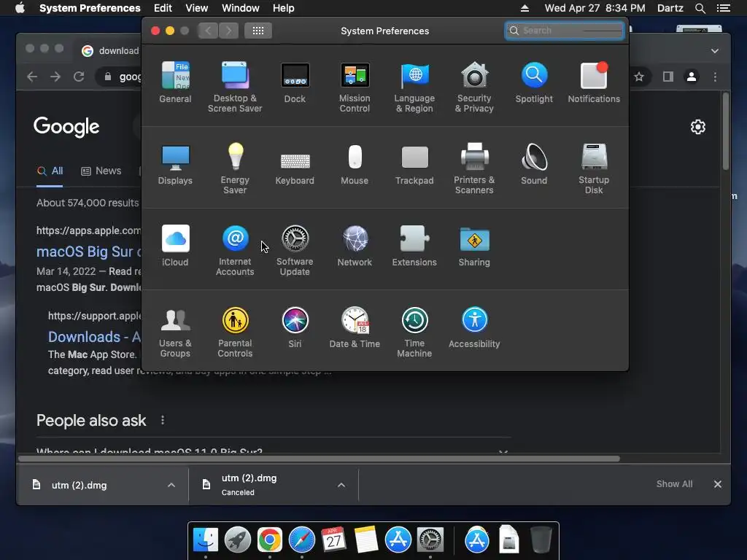Open Chrome profile avatar button
Screen dimensions: 747x560
pyautogui.click(x=692, y=77)
